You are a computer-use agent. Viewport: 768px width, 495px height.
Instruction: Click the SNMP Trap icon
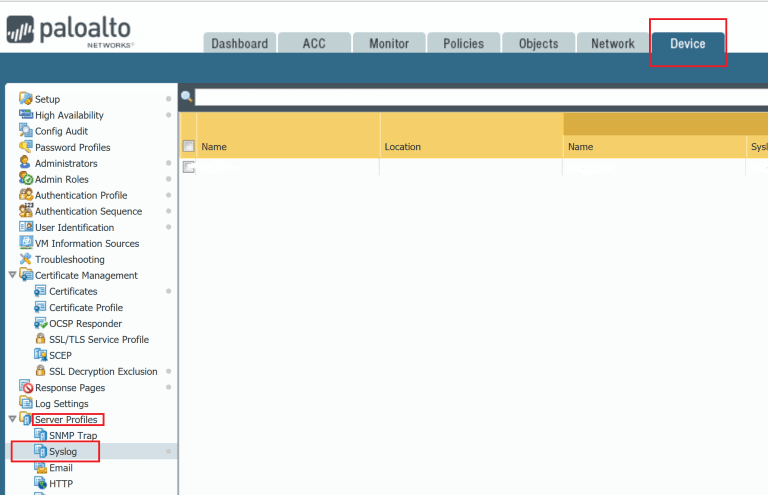40,435
